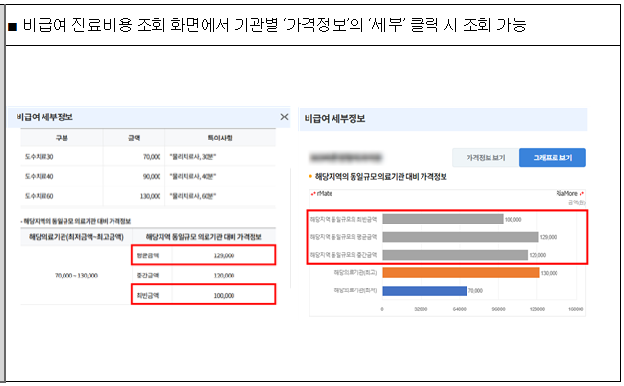Click the 특이사항 column header
The height and width of the screenshot is (386, 624).
[x=220, y=138]
